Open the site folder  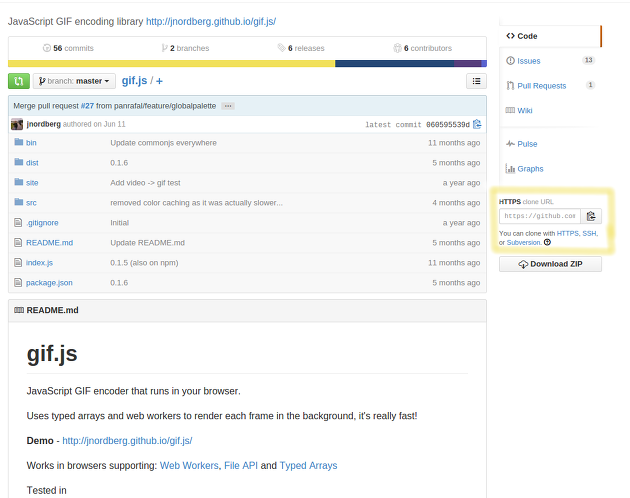coord(32,183)
